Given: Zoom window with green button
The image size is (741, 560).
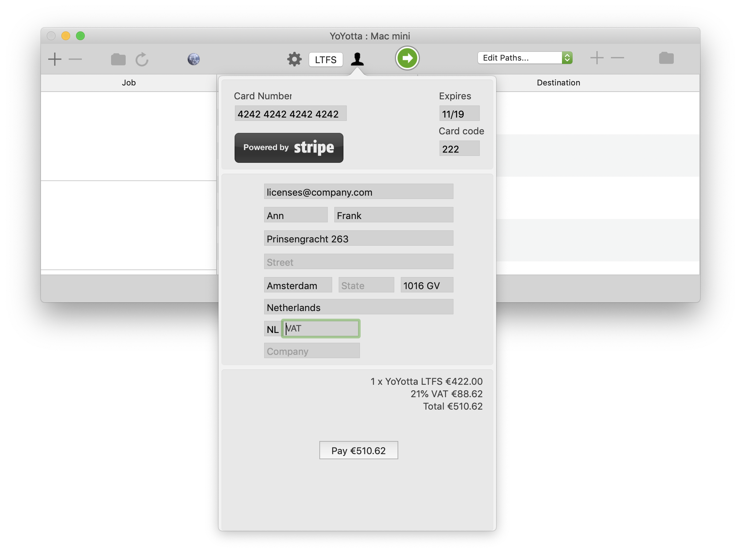Looking at the screenshot, I should 80,36.
